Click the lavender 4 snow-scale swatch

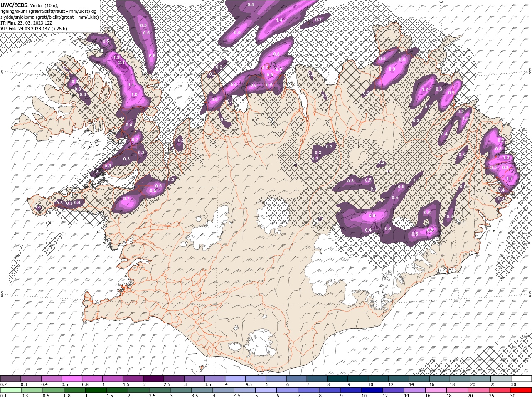pos(235,379)
